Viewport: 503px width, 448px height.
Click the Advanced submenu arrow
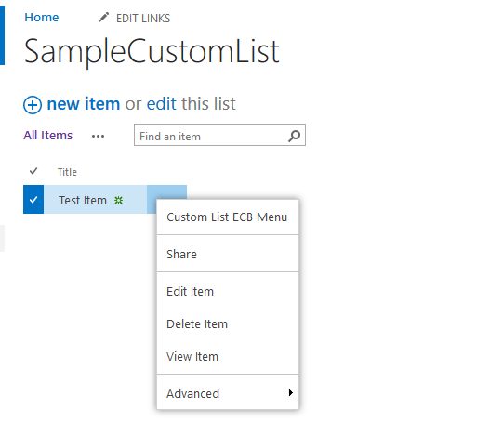pos(291,393)
